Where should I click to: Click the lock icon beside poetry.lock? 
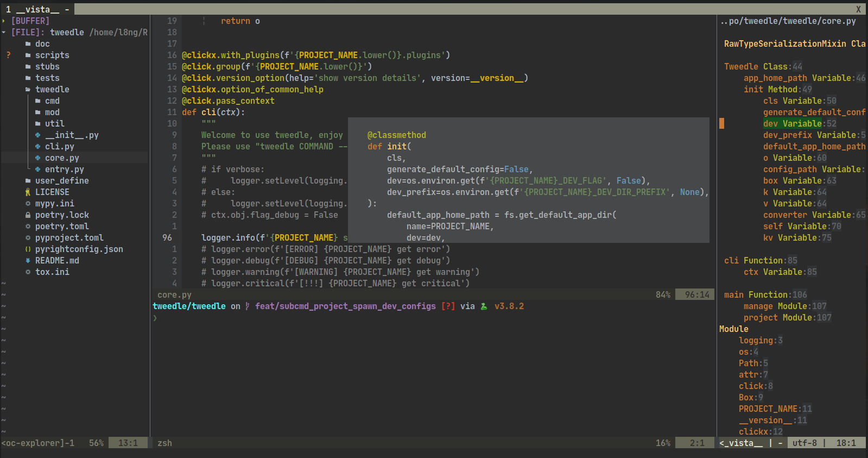click(28, 215)
